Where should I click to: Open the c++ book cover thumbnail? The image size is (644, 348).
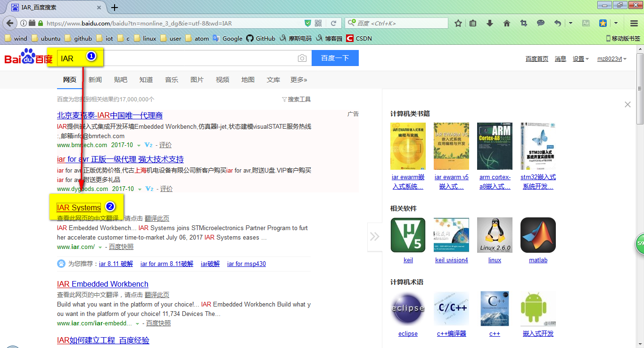click(495, 308)
